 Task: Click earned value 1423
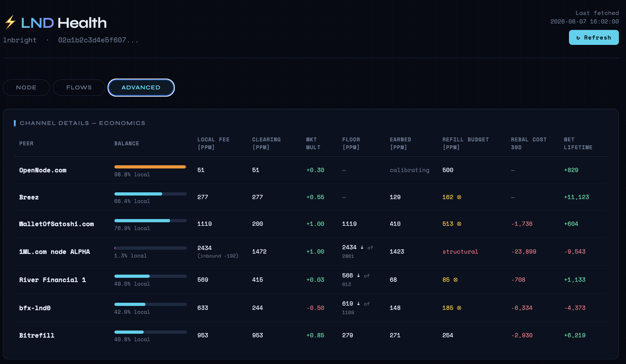pos(397,252)
